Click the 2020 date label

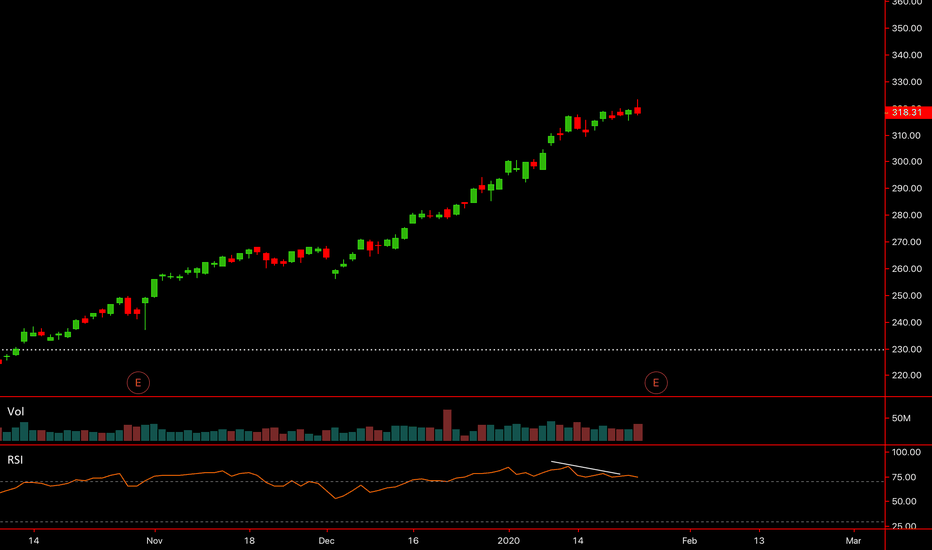tap(508, 540)
